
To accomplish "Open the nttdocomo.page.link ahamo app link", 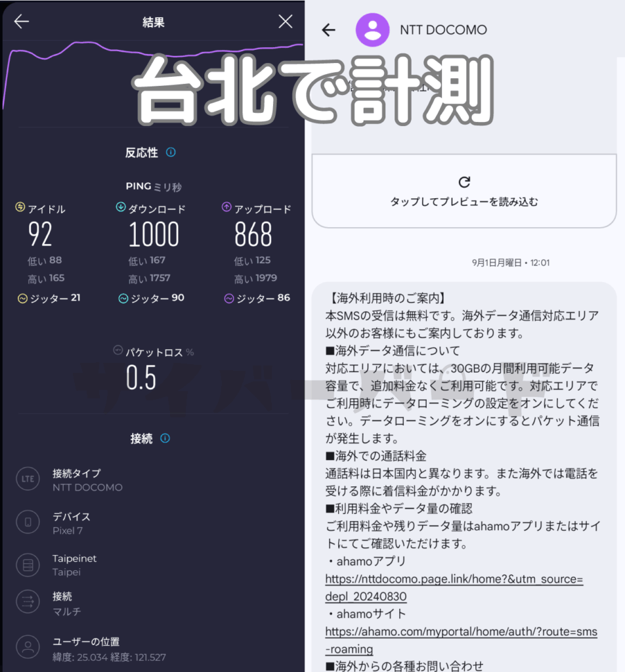I will (x=454, y=587).
